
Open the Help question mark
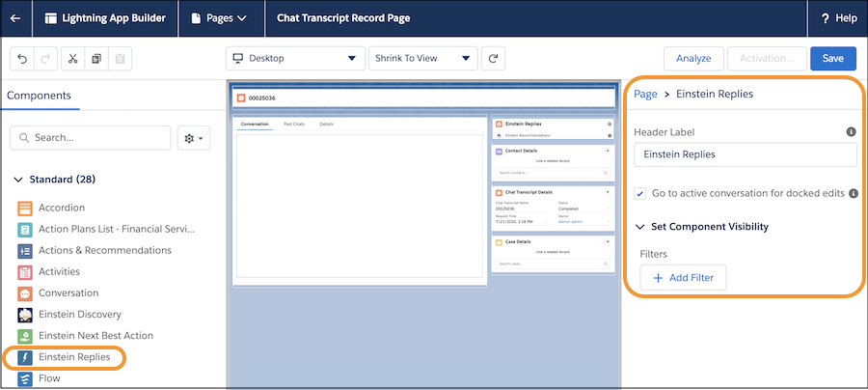click(825, 18)
